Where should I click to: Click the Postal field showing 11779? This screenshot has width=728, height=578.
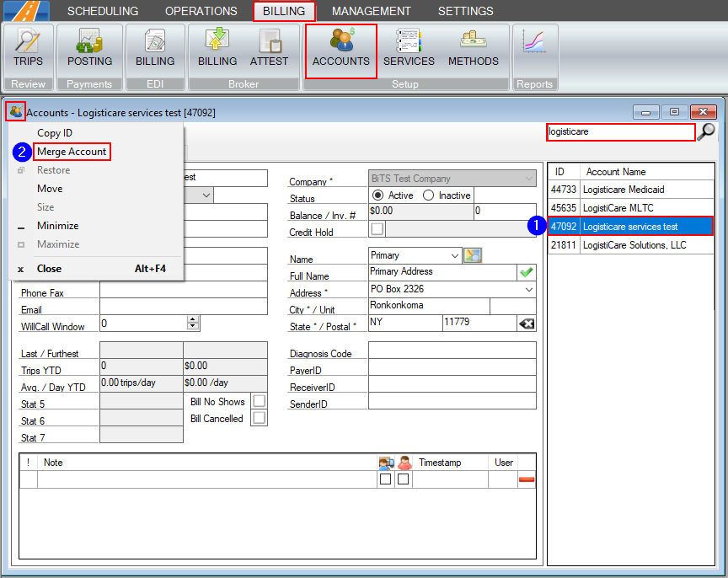pos(480,323)
